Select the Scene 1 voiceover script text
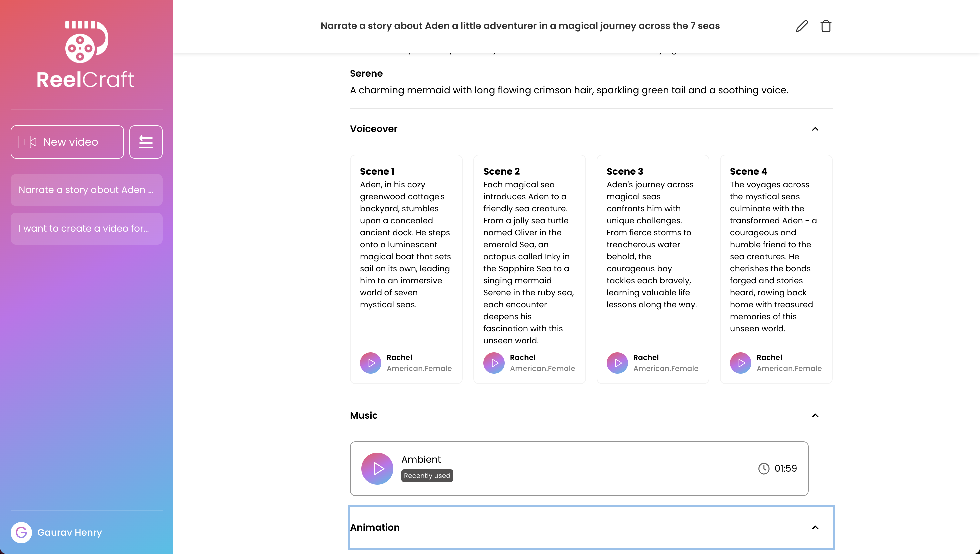This screenshot has height=554, width=980. coord(405,244)
